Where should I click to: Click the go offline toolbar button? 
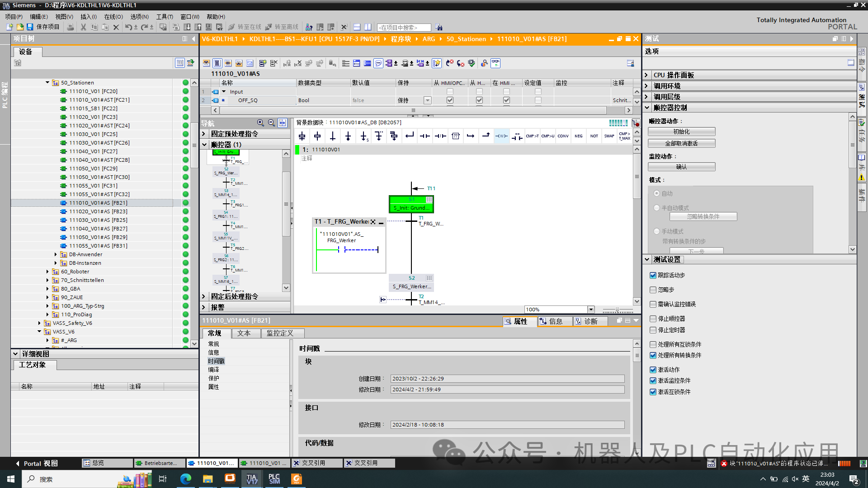(x=282, y=27)
